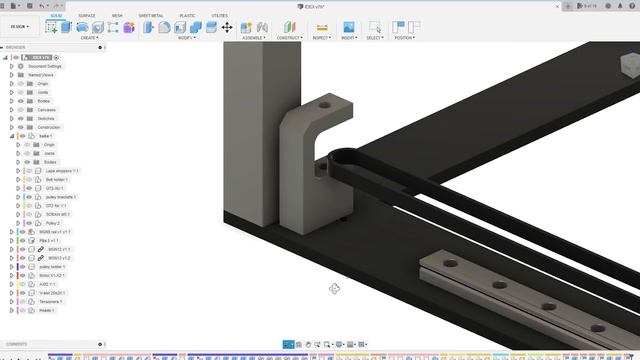
Task: Select the Insert image icon
Action: 349,27
